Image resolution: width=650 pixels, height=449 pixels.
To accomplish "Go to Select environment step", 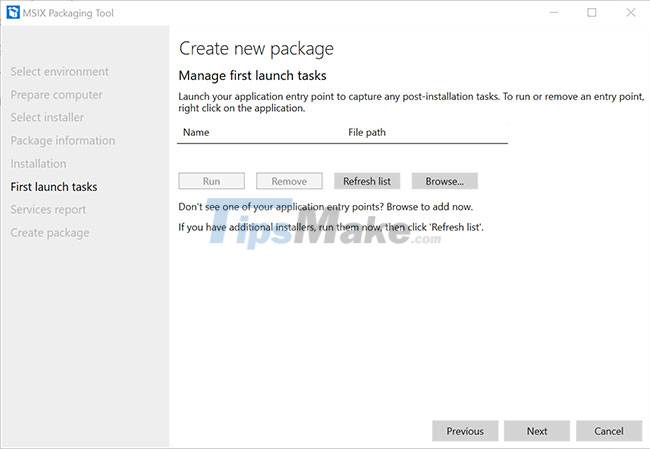I will coord(60,72).
